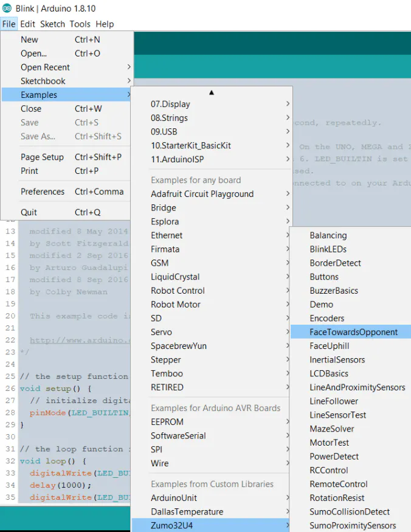Choose Quit in File menu
Viewport: 411px width, 532px height.
66,212
